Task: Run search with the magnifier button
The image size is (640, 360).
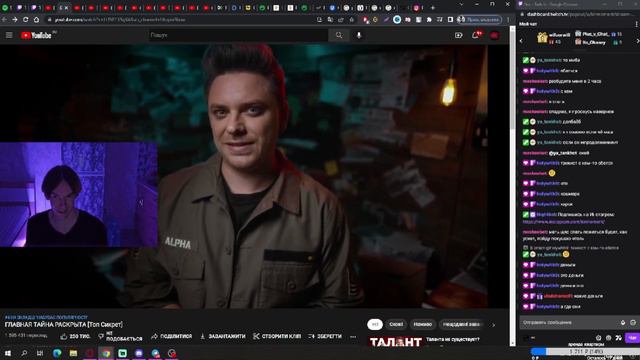Action: tap(339, 35)
